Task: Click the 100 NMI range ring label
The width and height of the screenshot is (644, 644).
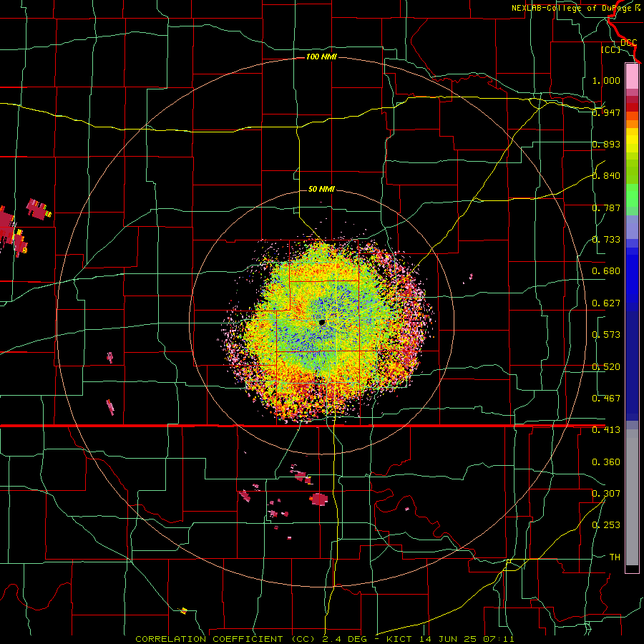Action: 321,57
